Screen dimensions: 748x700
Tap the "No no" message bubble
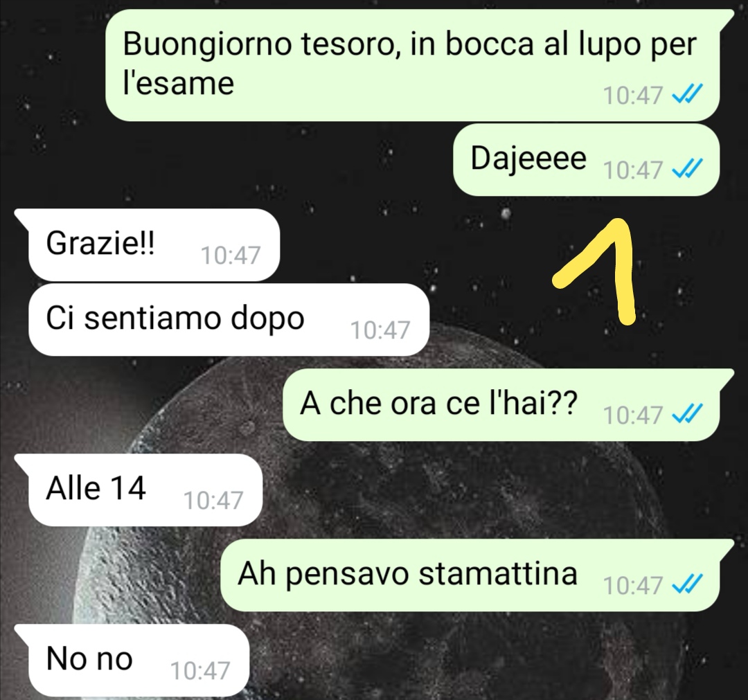pos(132,660)
